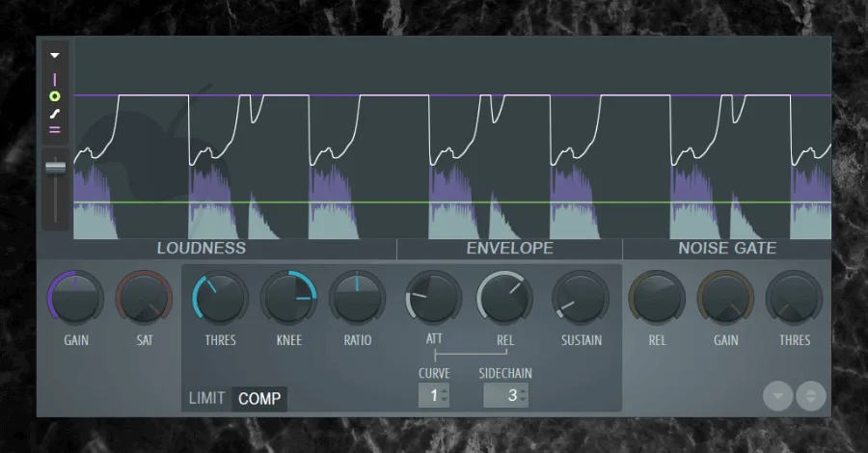Screen dimensions: 868x453
Task: Switch to COMP mode
Action: coord(259,398)
